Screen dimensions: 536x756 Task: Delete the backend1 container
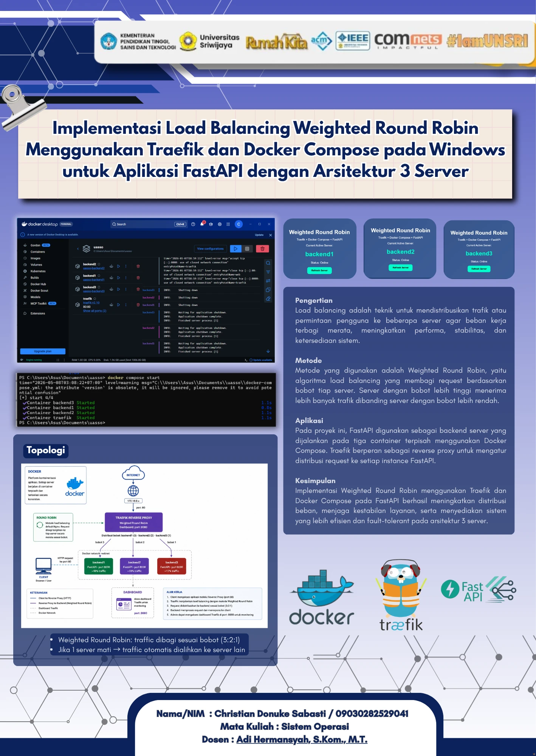[138, 277]
